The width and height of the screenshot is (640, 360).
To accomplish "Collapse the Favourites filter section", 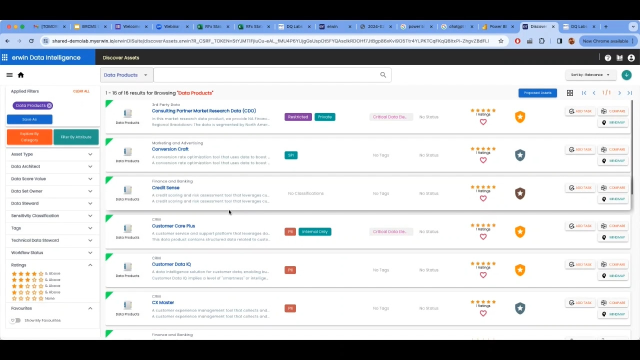I will coord(90,309).
